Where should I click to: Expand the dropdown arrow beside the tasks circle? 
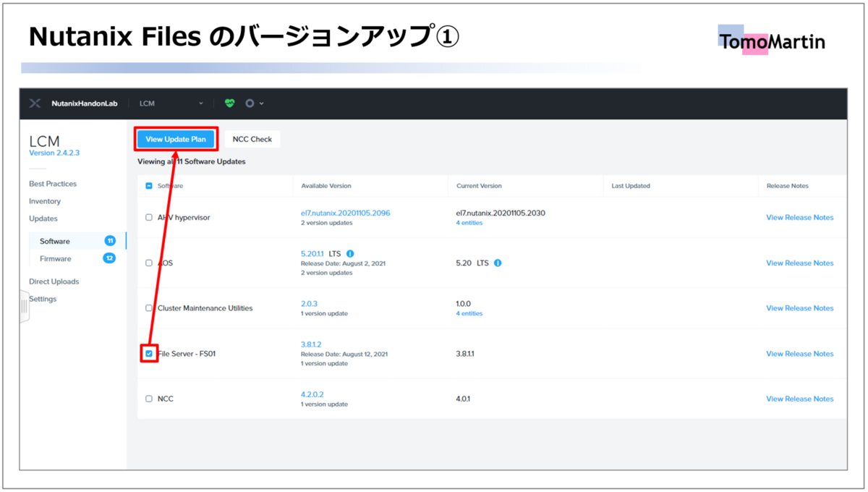click(x=261, y=103)
